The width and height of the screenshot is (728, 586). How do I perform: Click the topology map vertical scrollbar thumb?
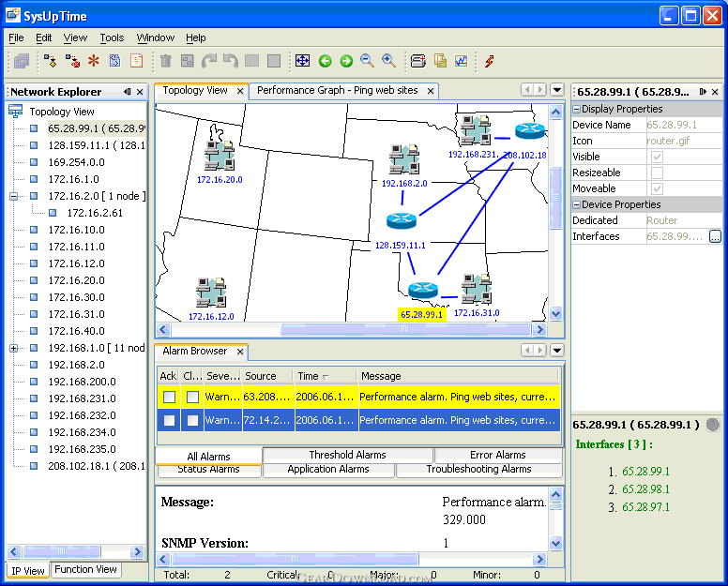click(555, 198)
